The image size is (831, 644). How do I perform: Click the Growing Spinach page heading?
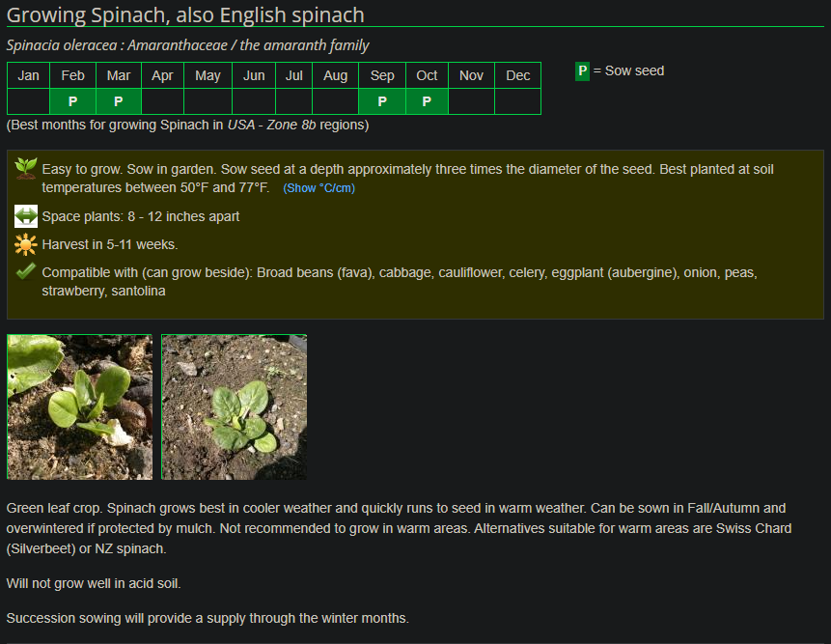[x=185, y=15]
